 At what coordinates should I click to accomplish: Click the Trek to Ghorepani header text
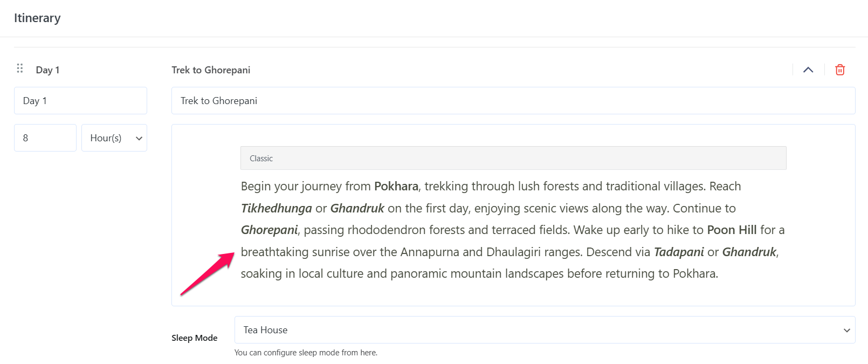pos(211,70)
